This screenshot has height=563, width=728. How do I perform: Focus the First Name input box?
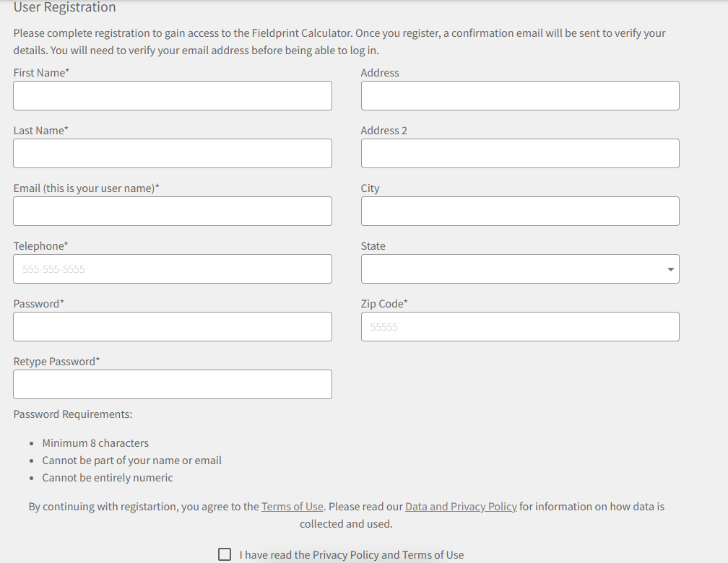pyautogui.click(x=173, y=96)
